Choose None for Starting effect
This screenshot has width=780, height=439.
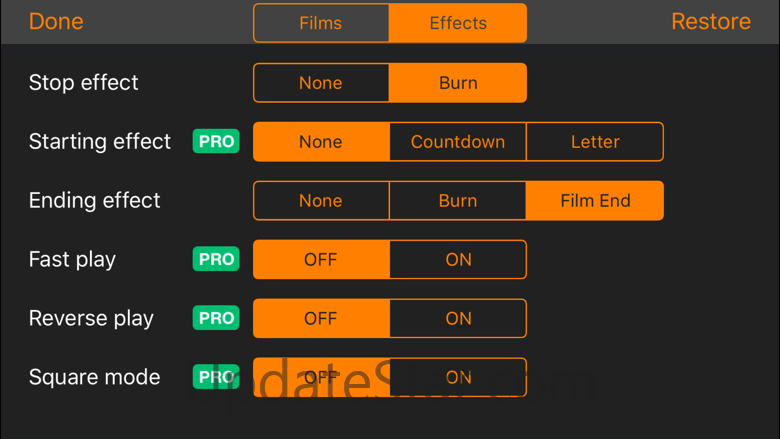tap(321, 142)
